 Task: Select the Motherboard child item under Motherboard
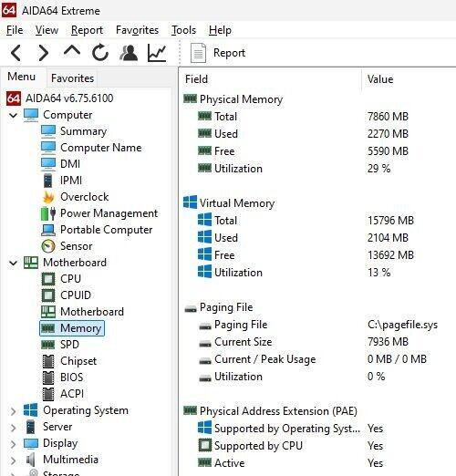click(92, 312)
